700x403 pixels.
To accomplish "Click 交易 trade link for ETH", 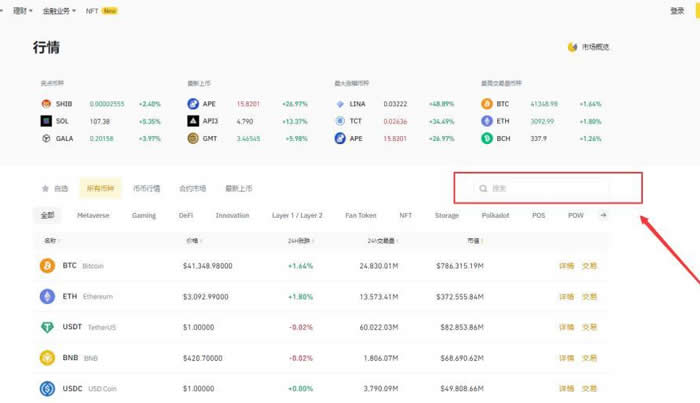I will 590,297.
